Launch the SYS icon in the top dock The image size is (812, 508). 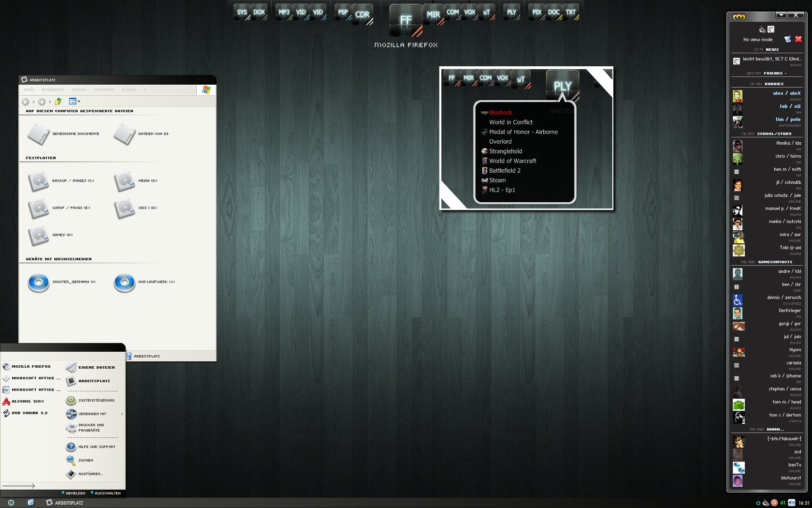click(x=242, y=13)
